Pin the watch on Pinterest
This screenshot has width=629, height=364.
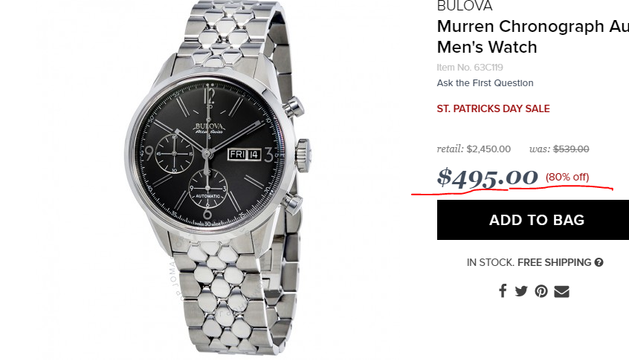(x=541, y=291)
